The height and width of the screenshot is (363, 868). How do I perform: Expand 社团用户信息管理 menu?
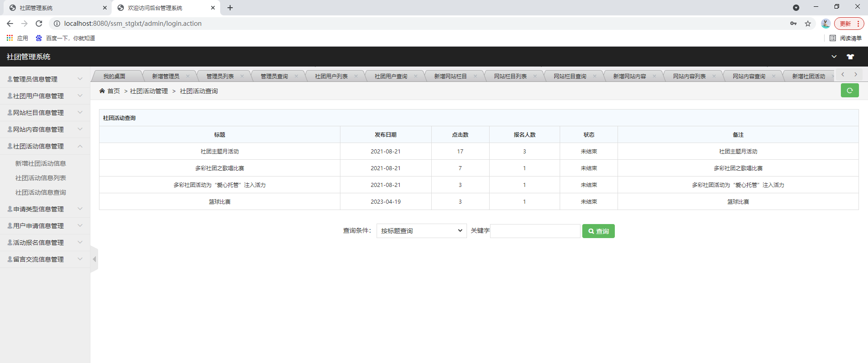coord(45,96)
